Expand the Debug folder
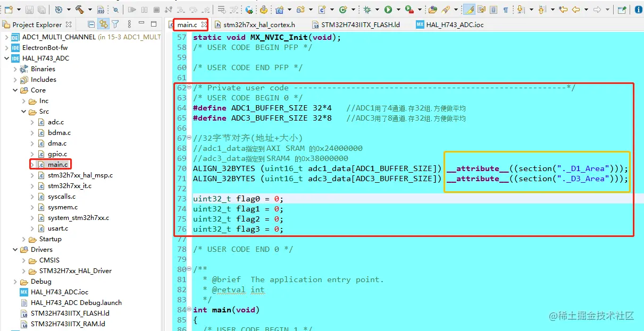The image size is (644, 331). pos(14,282)
